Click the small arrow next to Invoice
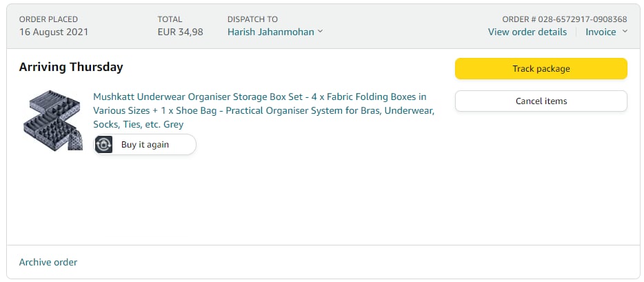Image resolution: width=644 pixels, height=282 pixels. (625, 32)
